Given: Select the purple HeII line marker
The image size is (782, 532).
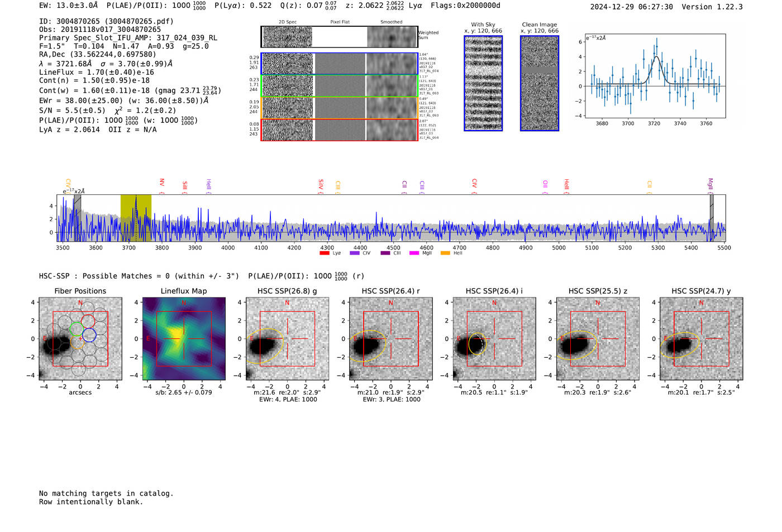Looking at the screenshot, I should pyautogui.click(x=208, y=186).
